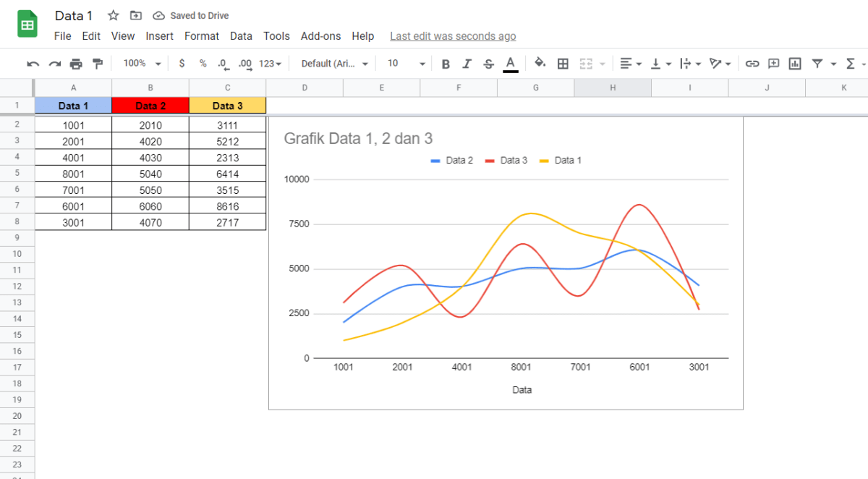Insert a comment via the toolbar
The image size is (868, 479).
click(773, 63)
